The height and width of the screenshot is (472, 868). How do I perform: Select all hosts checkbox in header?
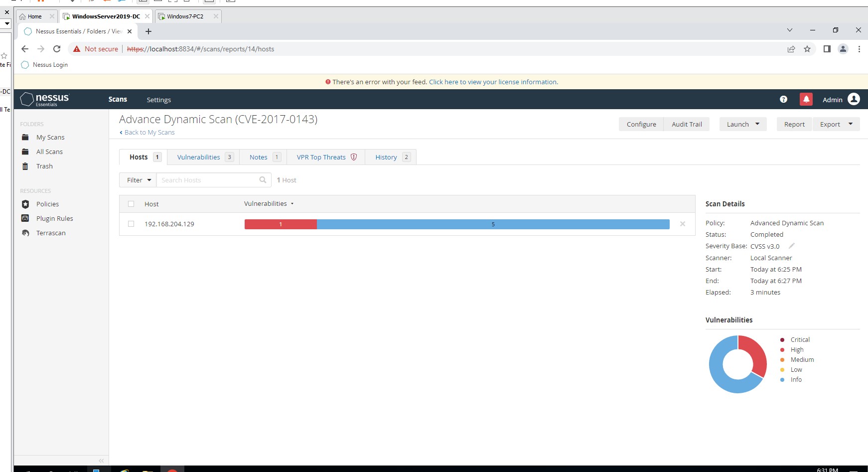tap(131, 204)
